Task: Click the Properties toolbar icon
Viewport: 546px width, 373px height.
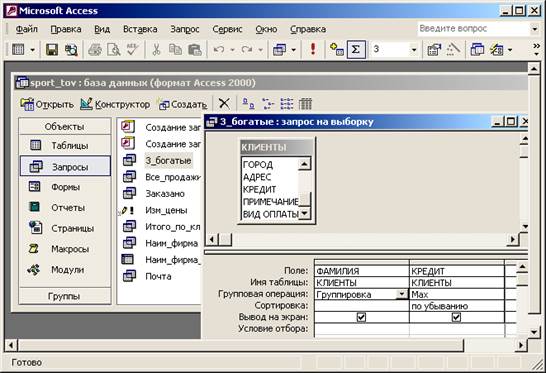Action: 434,50
